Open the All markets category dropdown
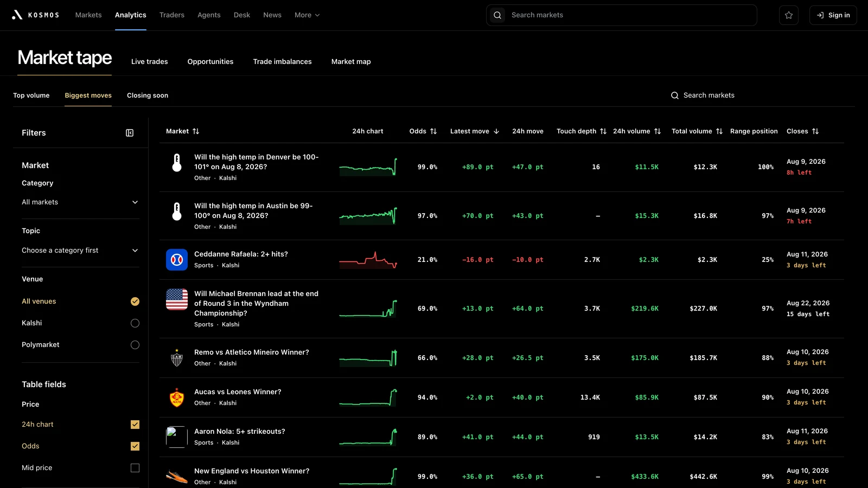This screenshot has width=868, height=488. click(x=80, y=202)
